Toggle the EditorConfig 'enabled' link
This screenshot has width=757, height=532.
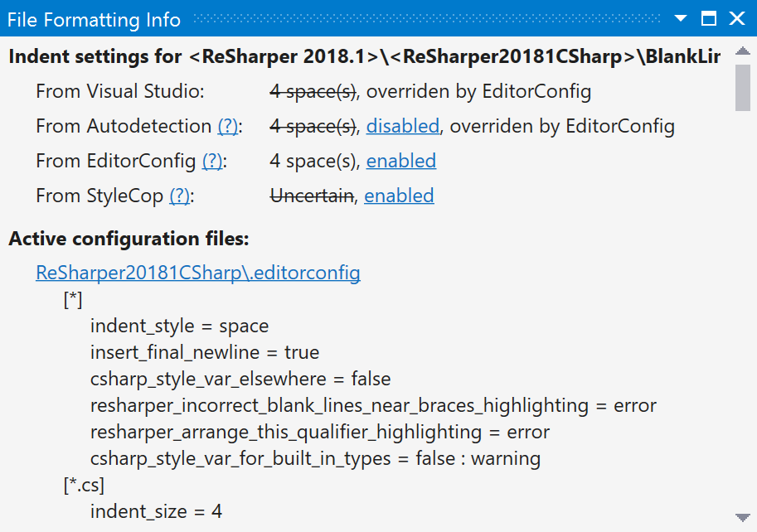click(401, 161)
